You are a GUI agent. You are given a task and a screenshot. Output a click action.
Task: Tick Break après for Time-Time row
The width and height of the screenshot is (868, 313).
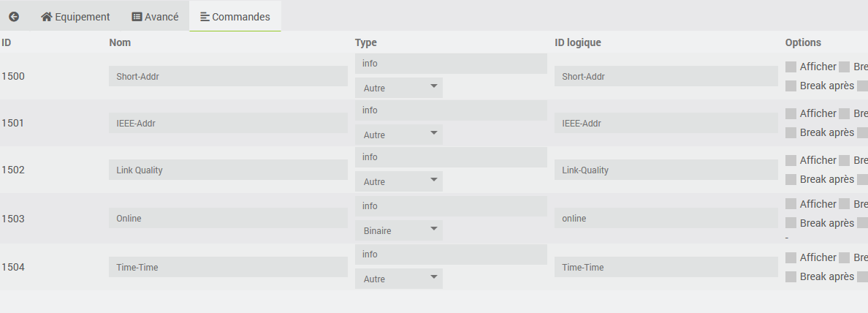(791, 277)
